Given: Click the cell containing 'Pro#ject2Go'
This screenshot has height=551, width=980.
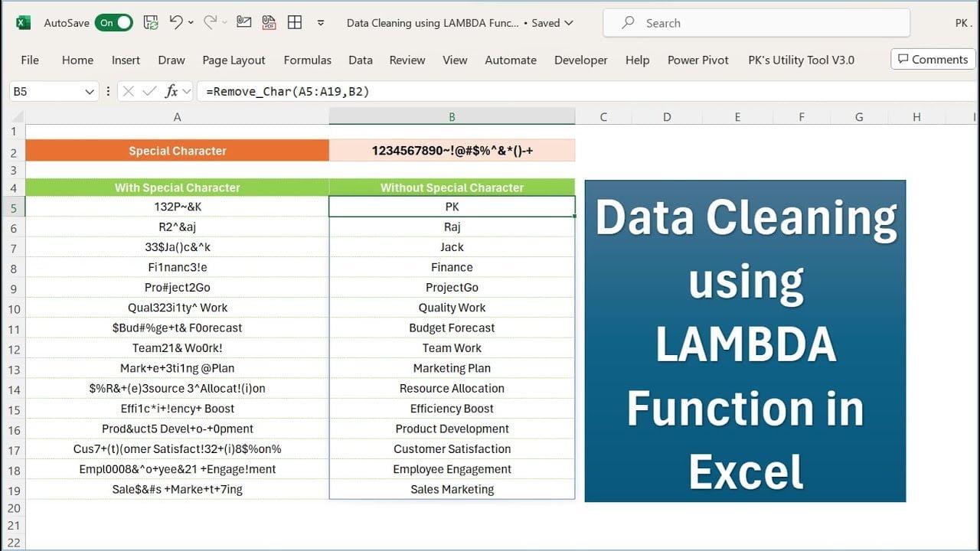Looking at the screenshot, I should (x=178, y=287).
